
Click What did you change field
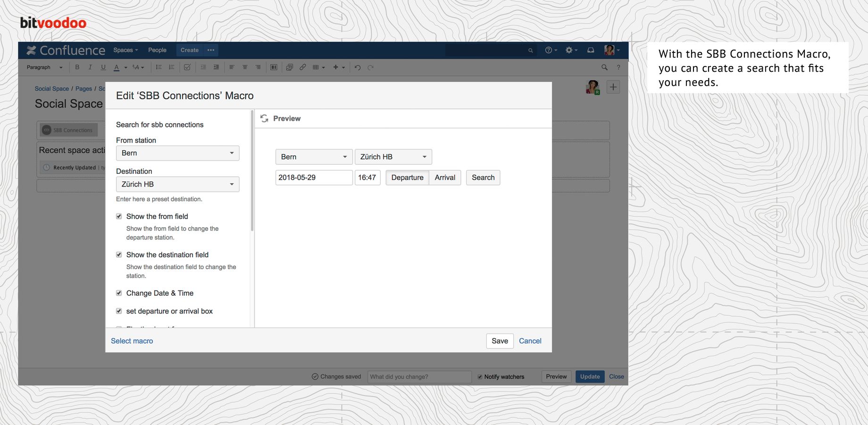pos(419,377)
